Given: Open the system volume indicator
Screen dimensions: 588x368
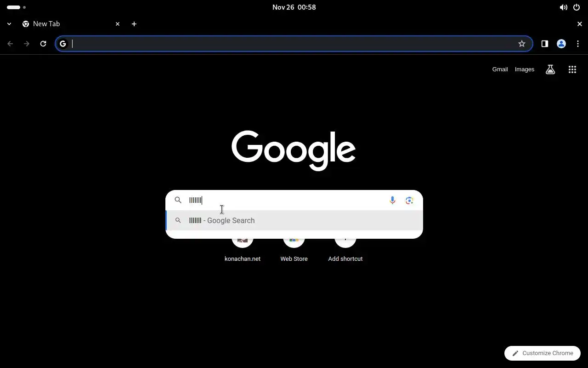Looking at the screenshot, I should point(563,7).
